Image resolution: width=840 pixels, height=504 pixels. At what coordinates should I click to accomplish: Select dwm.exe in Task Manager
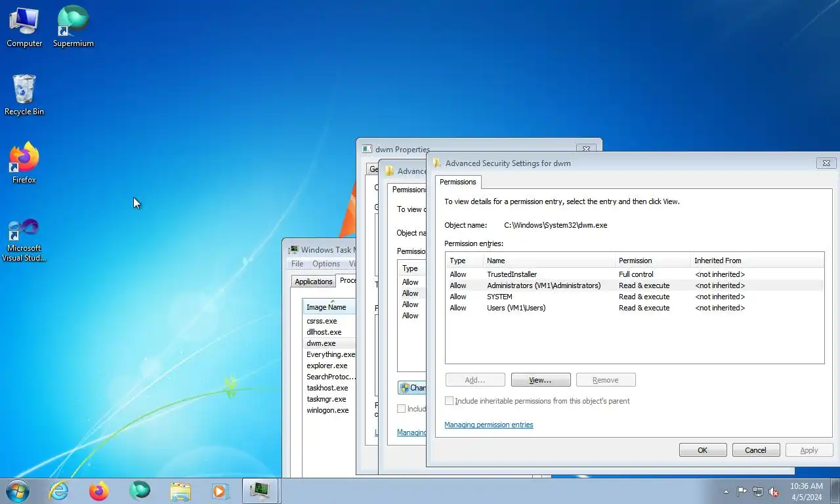click(x=329, y=343)
